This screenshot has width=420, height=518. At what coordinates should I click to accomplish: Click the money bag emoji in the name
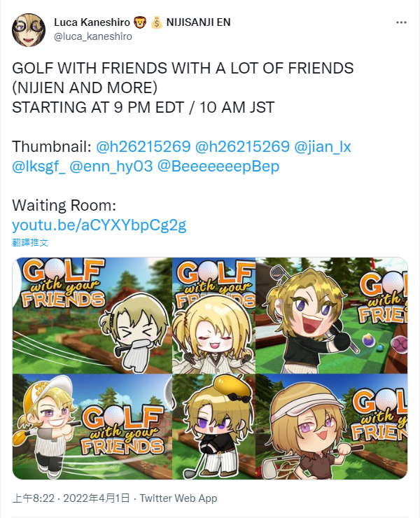point(157,22)
